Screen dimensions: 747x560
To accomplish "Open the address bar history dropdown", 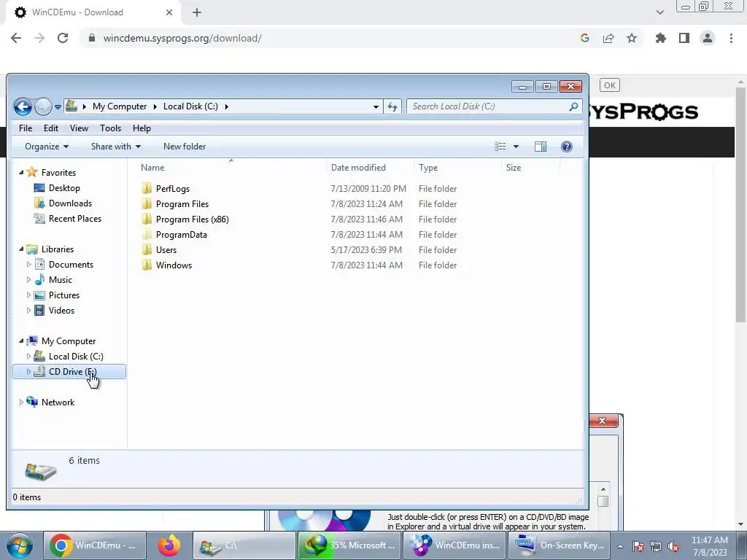I will click(376, 106).
